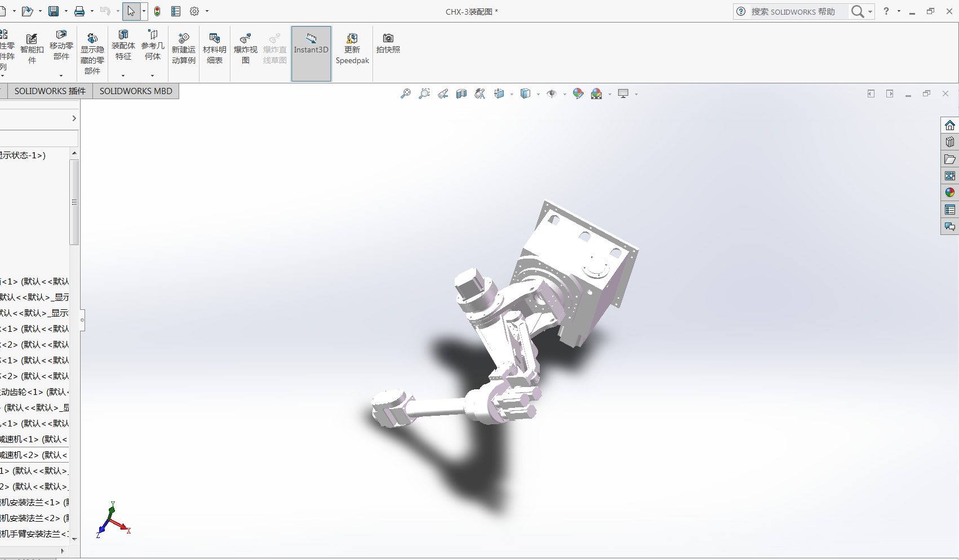The height and width of the screenshot is (560, 959).
Task: Expand the Reference Geometry (参考几何体) dropdown arrow
Action: pyautogui.click(x=152, y=75)
